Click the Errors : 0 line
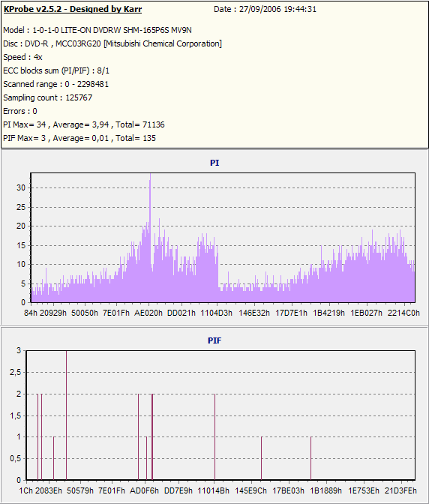The image size is (429, 504). coord(20,111)
